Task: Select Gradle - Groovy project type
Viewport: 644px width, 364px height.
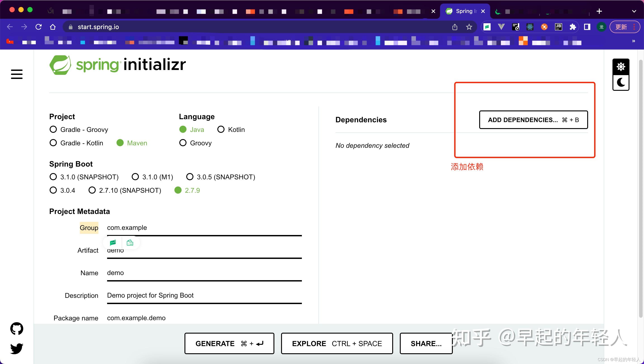Action: [53, 129]
